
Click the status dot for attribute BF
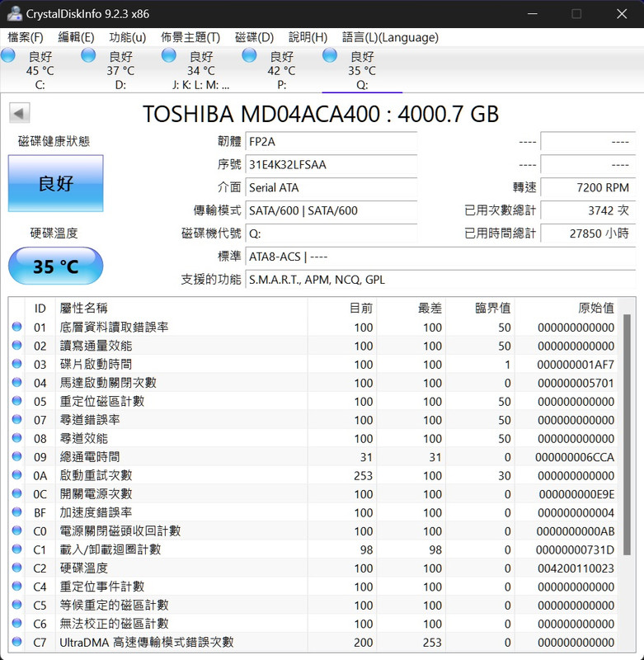[16, 511]
